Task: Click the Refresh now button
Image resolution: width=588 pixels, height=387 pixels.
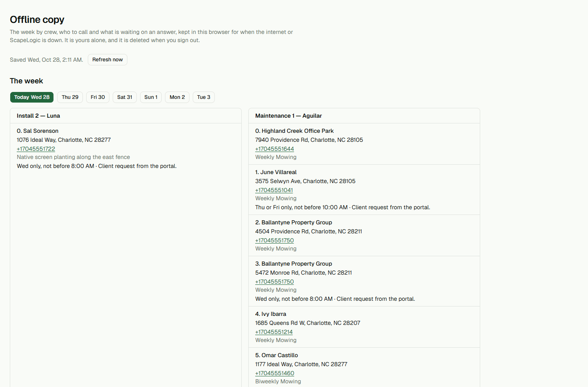Action: tap(107, 60)
